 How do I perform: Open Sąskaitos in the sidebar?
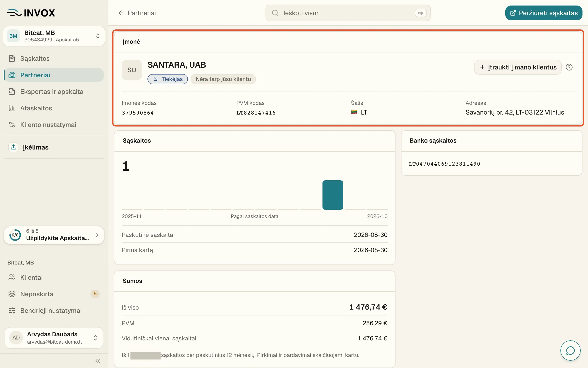[54, 58]
